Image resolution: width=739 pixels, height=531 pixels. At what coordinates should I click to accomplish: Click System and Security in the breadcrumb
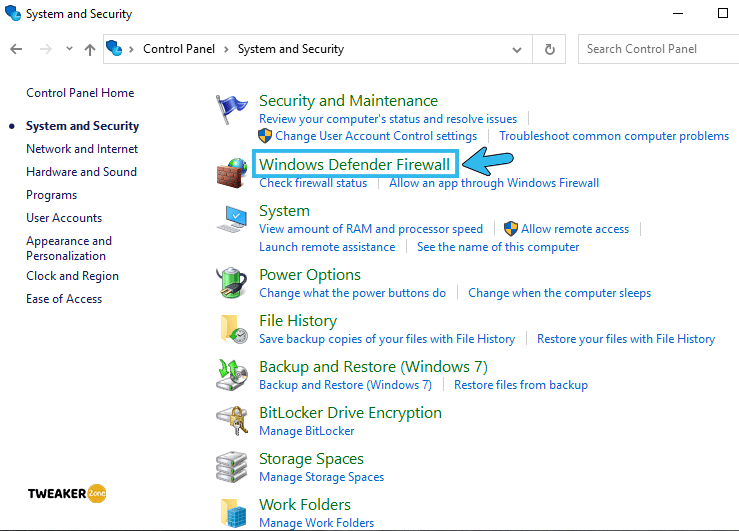click(x=291, y=49)
